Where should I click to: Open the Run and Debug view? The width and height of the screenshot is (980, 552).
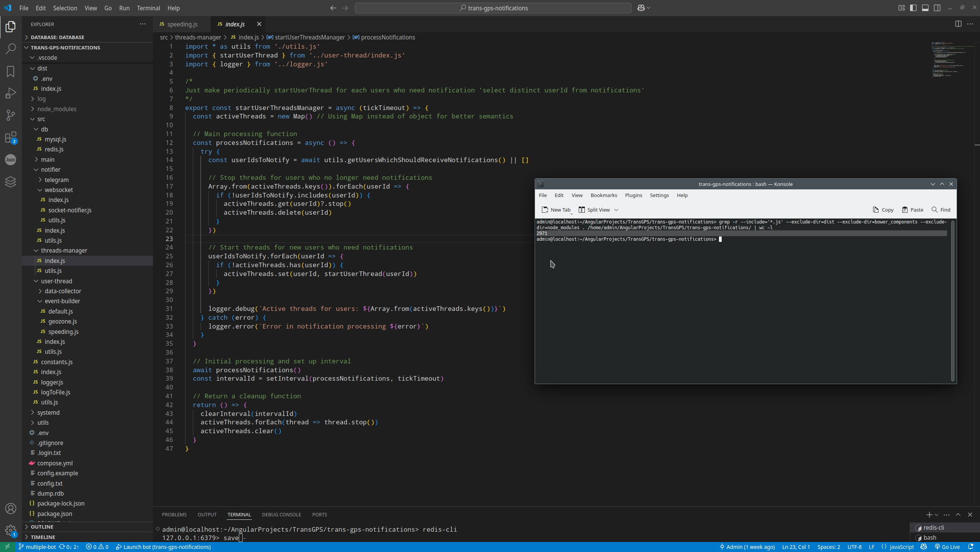click(x=11, y=93)
